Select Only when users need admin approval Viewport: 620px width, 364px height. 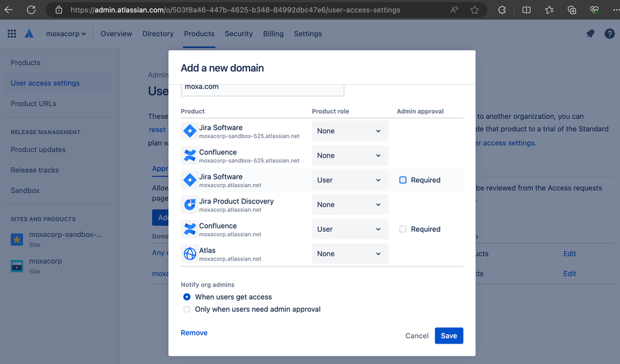[187, 309]
